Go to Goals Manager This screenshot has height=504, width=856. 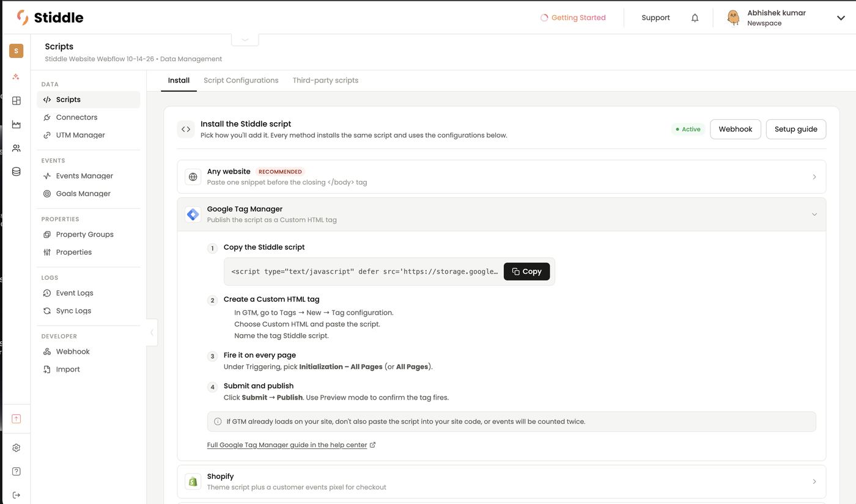coord(89,194)
